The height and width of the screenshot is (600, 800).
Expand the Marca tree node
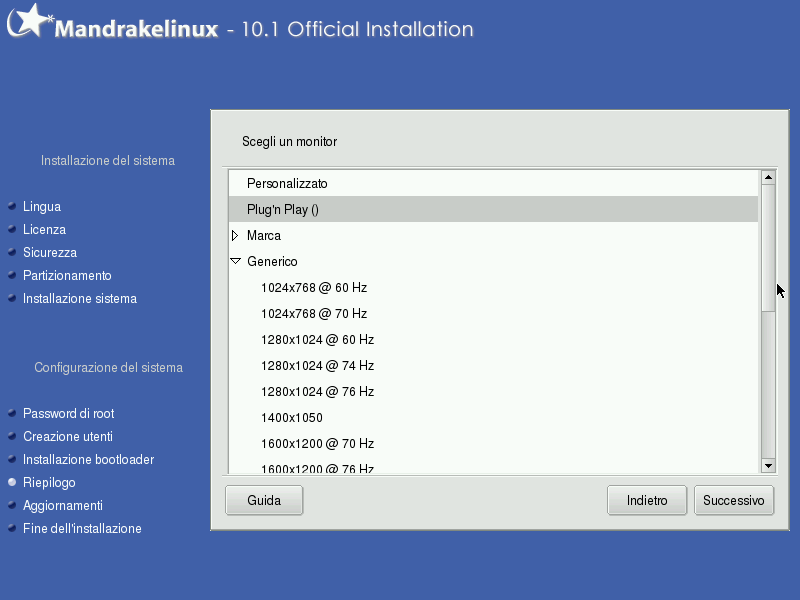(x=236, y=236)
